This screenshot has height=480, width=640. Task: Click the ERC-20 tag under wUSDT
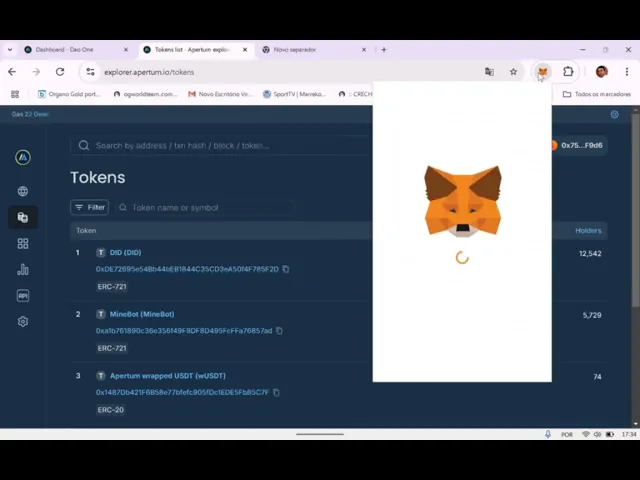point(111,410)
